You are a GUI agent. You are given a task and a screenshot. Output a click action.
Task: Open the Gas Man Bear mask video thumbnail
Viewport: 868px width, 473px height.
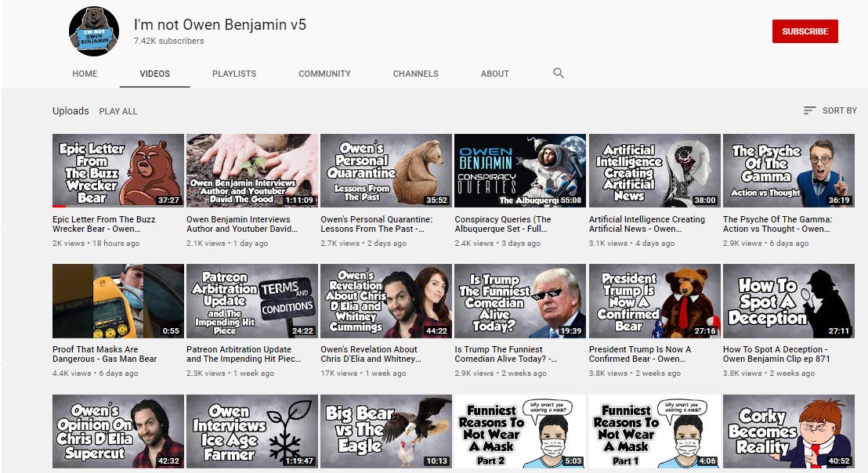point(118,301)
